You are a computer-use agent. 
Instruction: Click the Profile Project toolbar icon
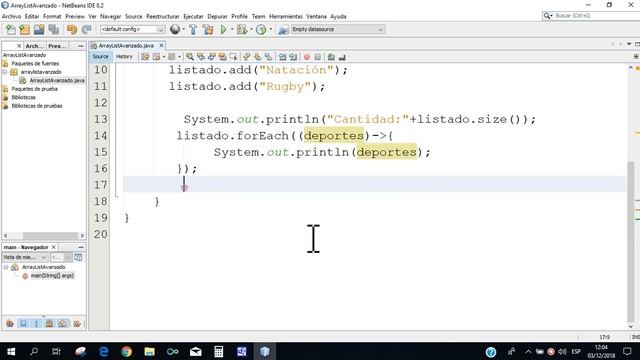click(261, 29)
